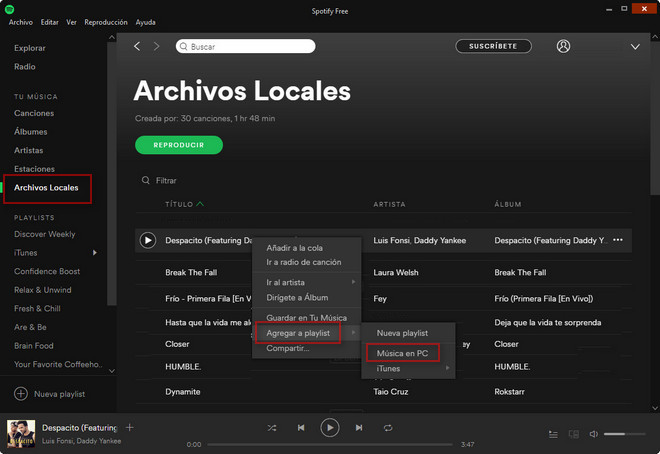This screenshot has height=454, width=660.
Task: Click the main play button in player bar
Action: point(330,428)
